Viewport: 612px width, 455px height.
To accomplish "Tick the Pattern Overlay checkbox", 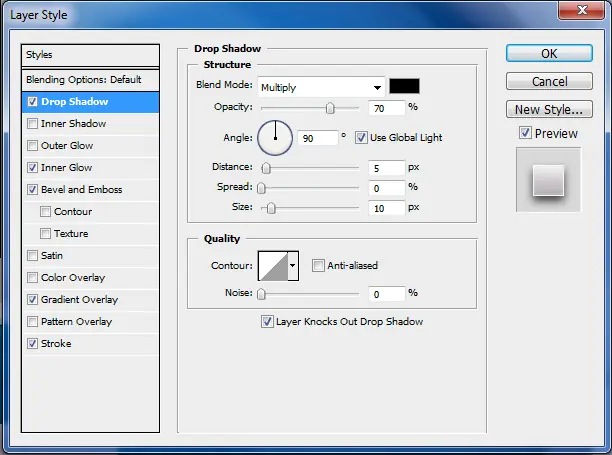I will tap(32, 322).
